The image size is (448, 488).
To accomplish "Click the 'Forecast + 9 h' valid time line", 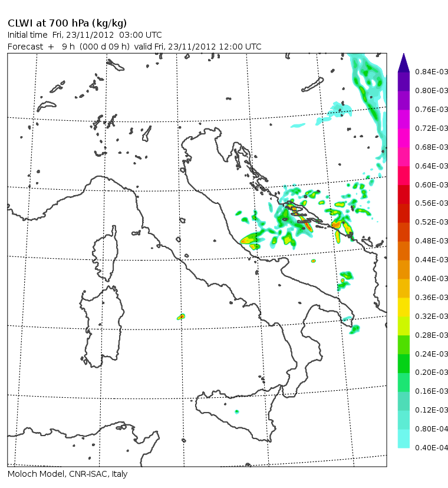I will click(x=134, y=47).
